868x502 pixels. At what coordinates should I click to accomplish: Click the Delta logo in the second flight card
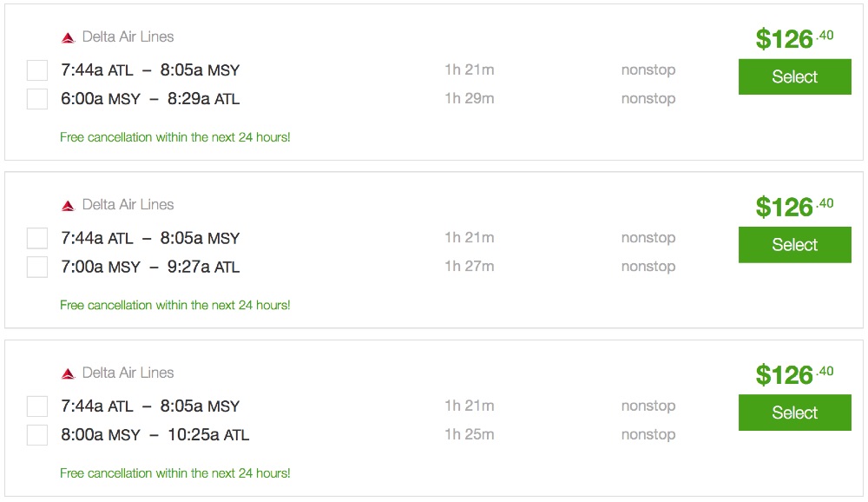(x=68, y=206)
